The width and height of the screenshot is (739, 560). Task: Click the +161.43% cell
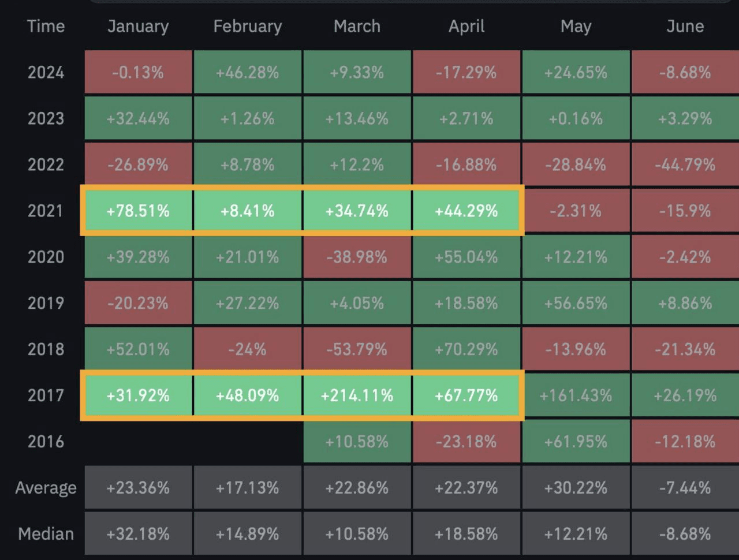(x=576, y=395)
